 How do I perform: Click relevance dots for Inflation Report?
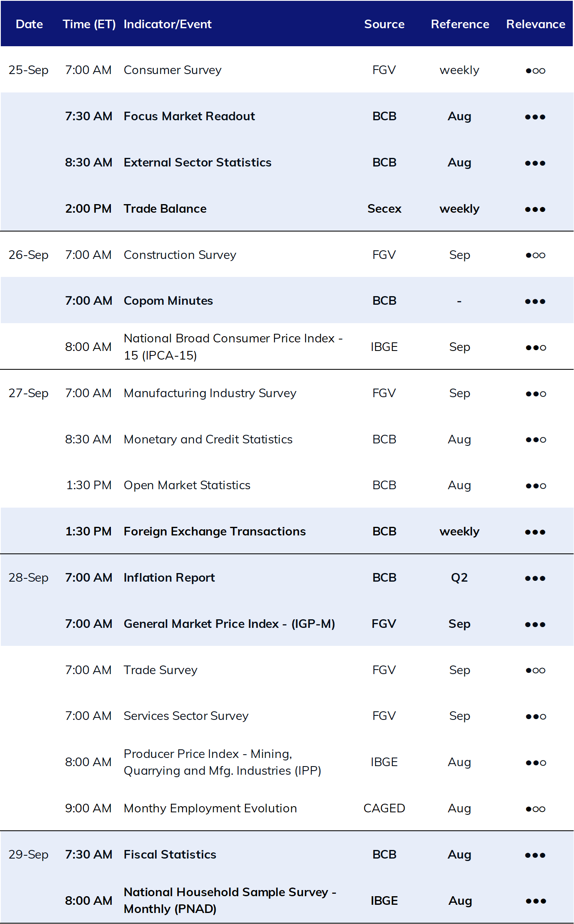coord(536,578)
